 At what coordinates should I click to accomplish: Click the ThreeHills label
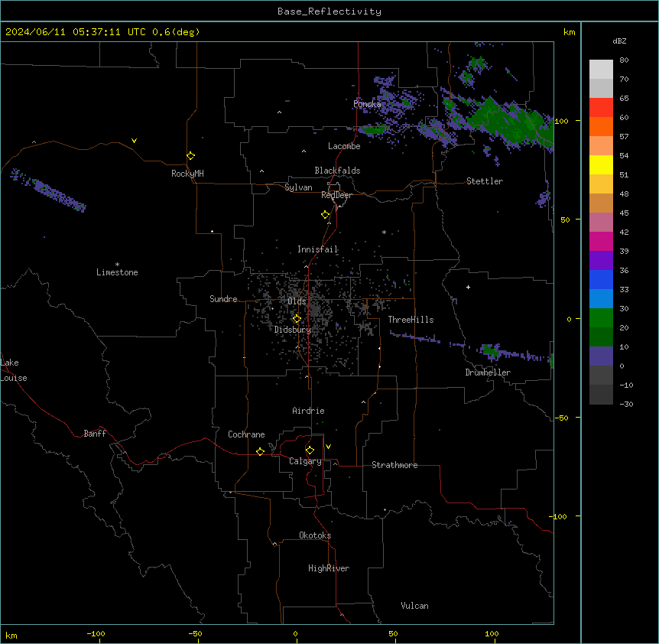tap(411, 320)
